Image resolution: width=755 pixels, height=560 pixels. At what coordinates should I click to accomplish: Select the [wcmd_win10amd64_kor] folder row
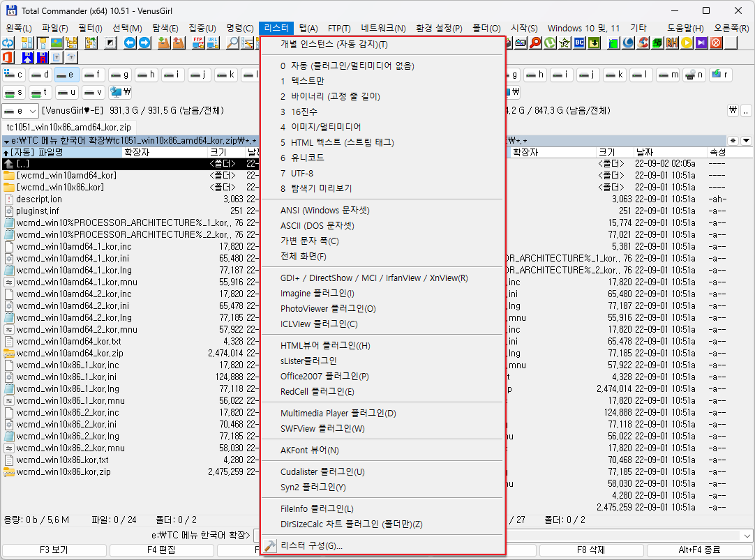tap(130, 176)
